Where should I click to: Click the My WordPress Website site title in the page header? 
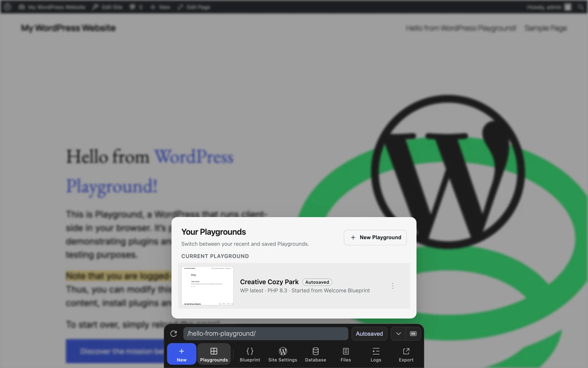[x=69, y=28]
